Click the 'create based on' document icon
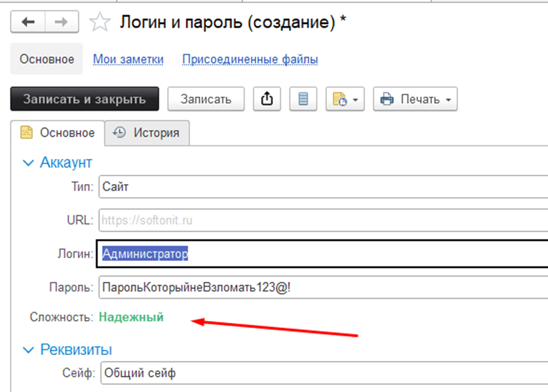The width and height of the screenshot is (548, 392). (x=341, y=99)
